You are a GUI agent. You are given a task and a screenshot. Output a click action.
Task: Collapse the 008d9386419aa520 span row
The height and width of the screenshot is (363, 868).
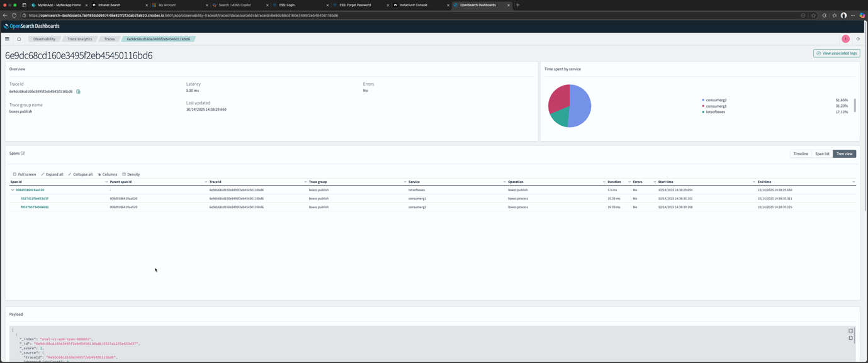[13, 190]
